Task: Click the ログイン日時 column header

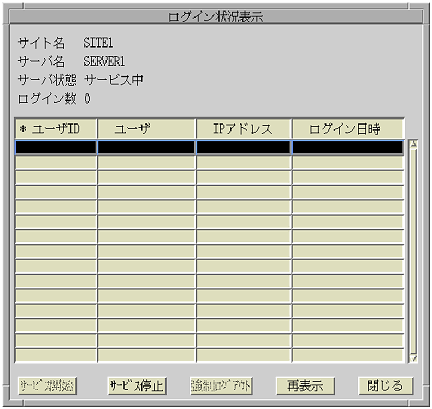Action: (348, 129)
